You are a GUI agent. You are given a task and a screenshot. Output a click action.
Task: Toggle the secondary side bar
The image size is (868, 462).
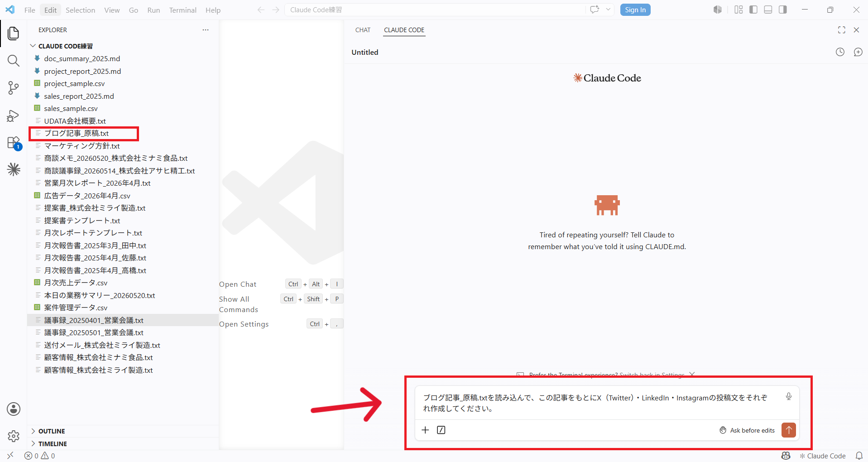(783, 10)
